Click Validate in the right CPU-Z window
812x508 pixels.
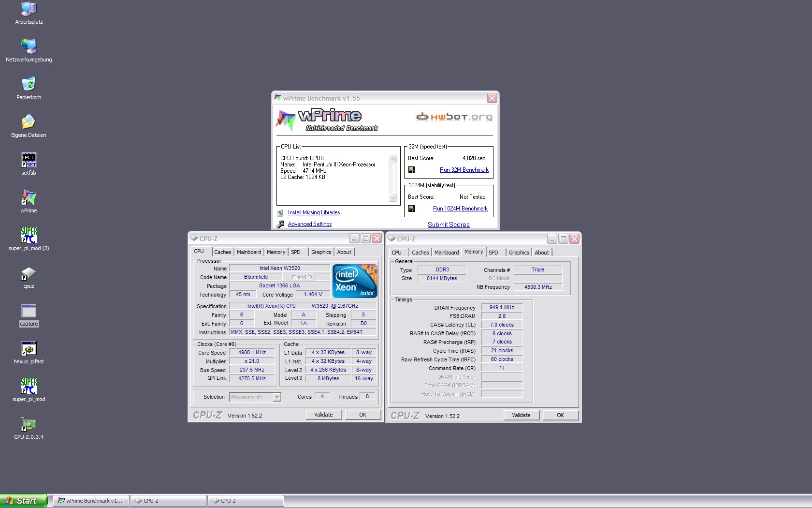522,415
